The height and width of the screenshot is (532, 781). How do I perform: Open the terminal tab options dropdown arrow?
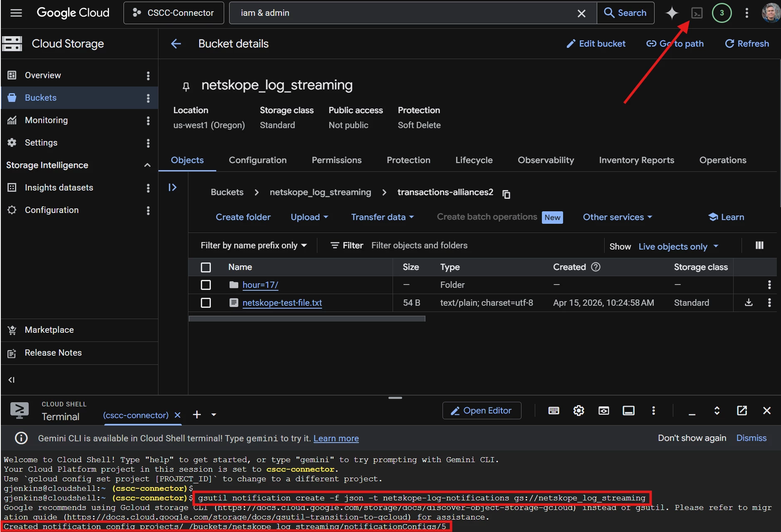214,415
